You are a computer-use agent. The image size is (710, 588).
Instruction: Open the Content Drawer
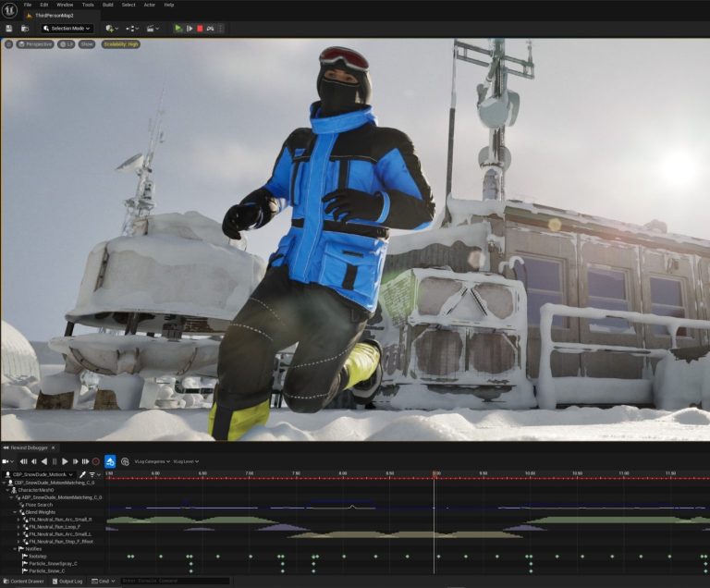23,582
